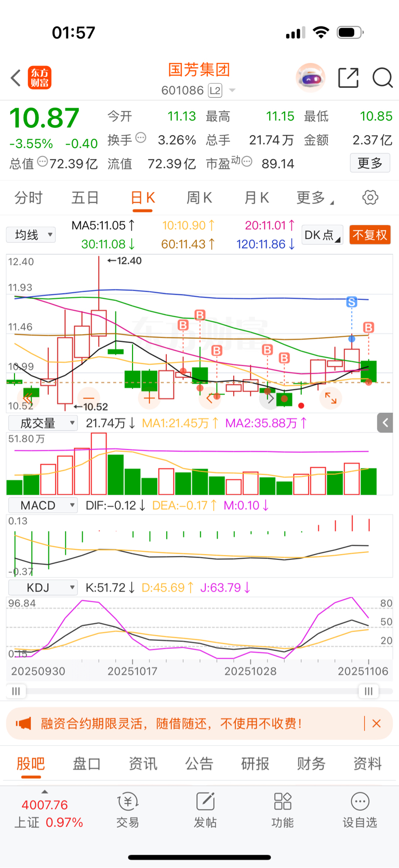This screenshot has height=868, width=399.
Task: Click the 更多 button in quote panel
Action: (370, 163)
